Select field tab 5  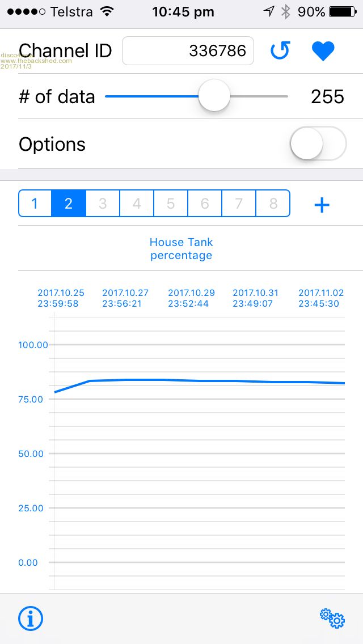pyautogui.click(x=171, y=204)
